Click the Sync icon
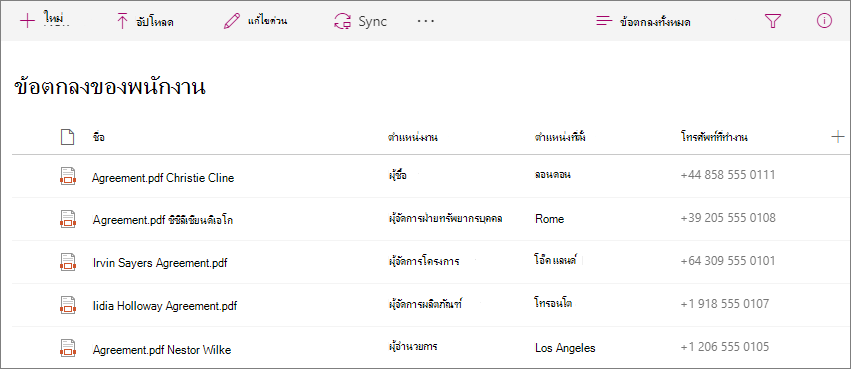Screen dimensions: 851x369 (x=342, y=22)
